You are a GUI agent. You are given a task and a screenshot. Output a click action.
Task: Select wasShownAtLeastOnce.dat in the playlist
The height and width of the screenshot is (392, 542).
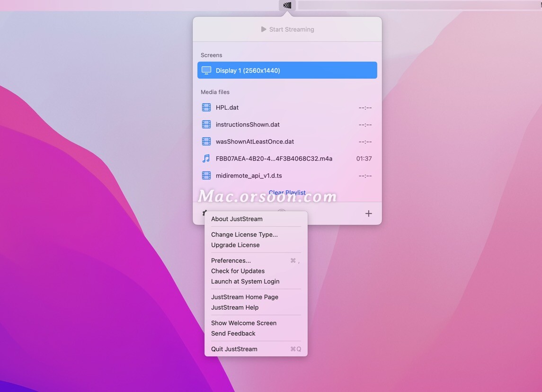click(287, 142)
